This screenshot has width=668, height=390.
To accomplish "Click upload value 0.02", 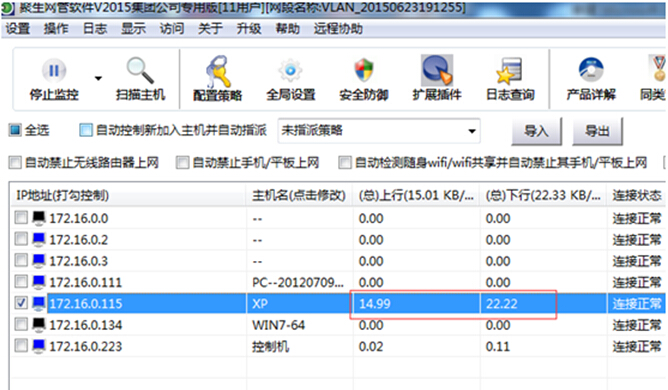I will pos(371,346).
